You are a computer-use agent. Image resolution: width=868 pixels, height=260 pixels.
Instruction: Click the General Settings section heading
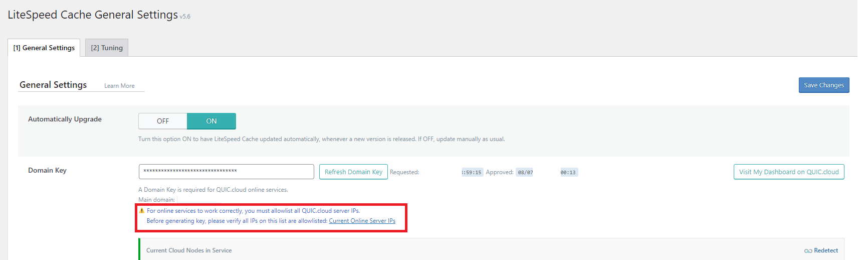(x=53, y=85)
